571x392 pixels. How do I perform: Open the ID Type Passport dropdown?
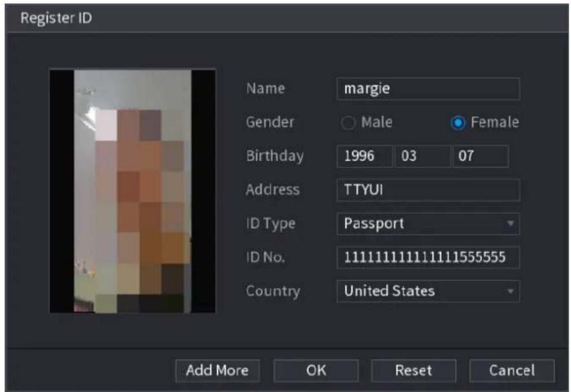click(x=428, y=224)
